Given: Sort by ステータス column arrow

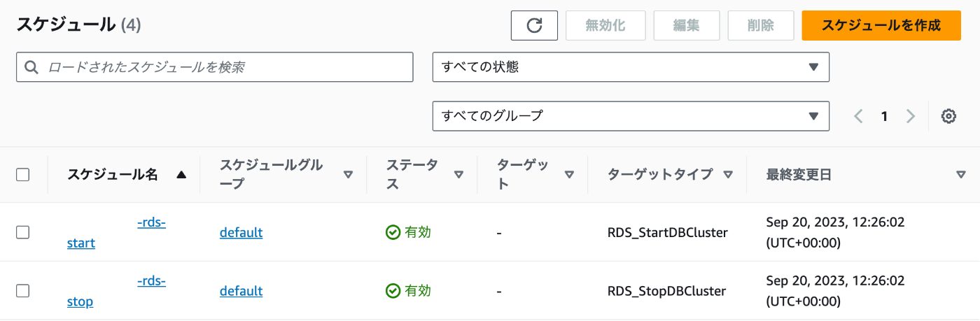Looking at the screenshot, I should pyautogui.click(x=458, y=175).
